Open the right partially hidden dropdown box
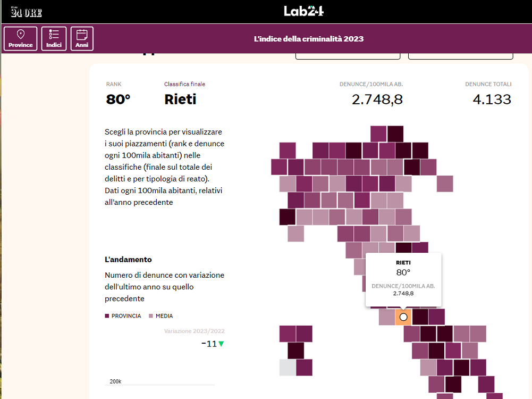Screen dimensions: 532x399 pos(460,56)
